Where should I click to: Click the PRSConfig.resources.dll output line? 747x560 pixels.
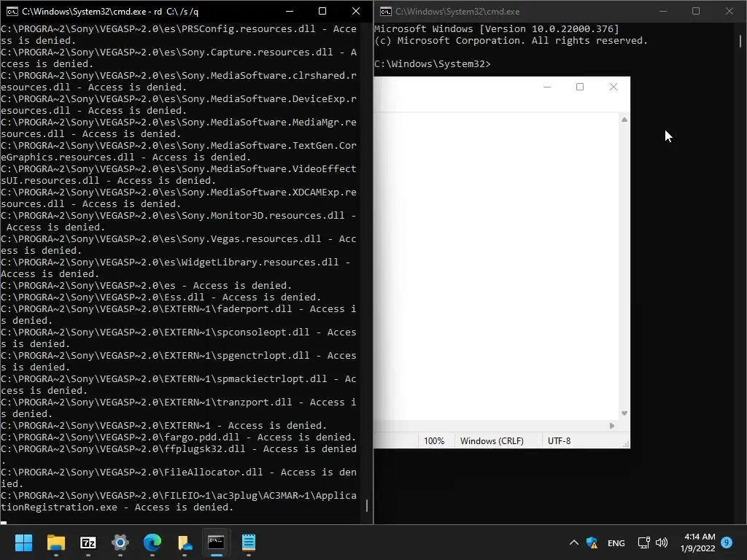click(179, 35)
